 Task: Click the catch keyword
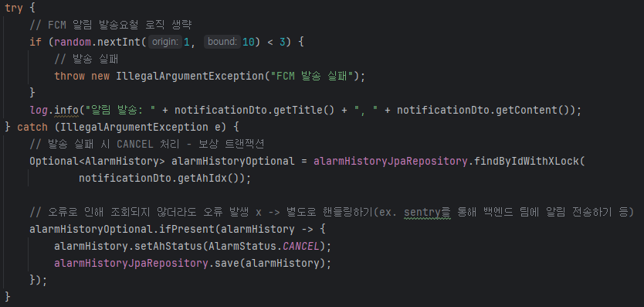coord(32,127)
